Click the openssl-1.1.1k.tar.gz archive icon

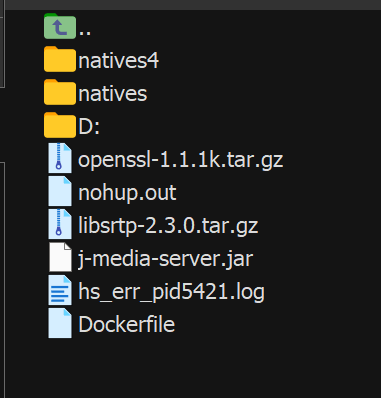click(60, 158)
